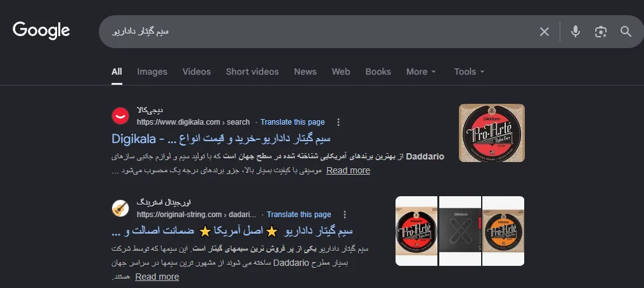The width and height of the screenshot is (644, 288).
Task: Click the اورجینال استرینگ site name
Action: (164, 203)
